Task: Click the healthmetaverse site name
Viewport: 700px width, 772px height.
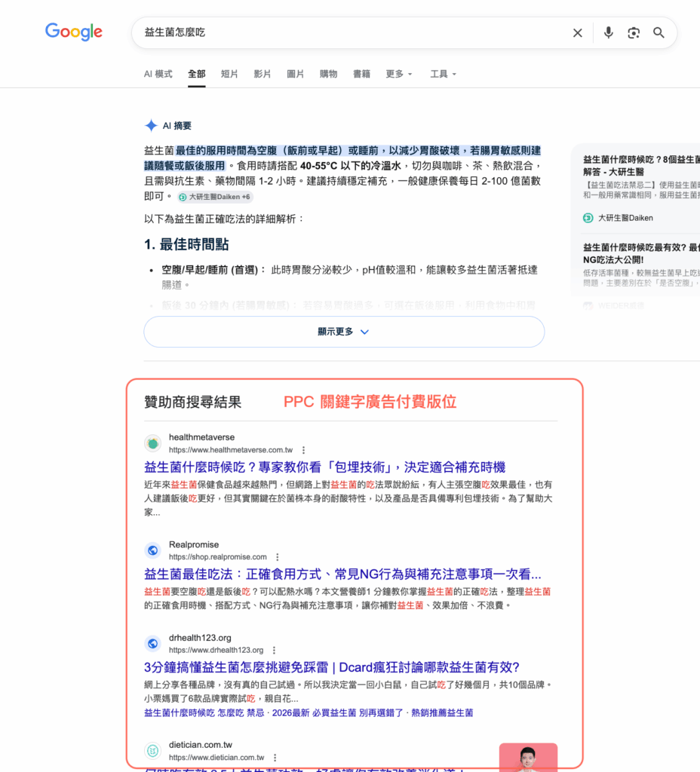Action: coord(201,437)
